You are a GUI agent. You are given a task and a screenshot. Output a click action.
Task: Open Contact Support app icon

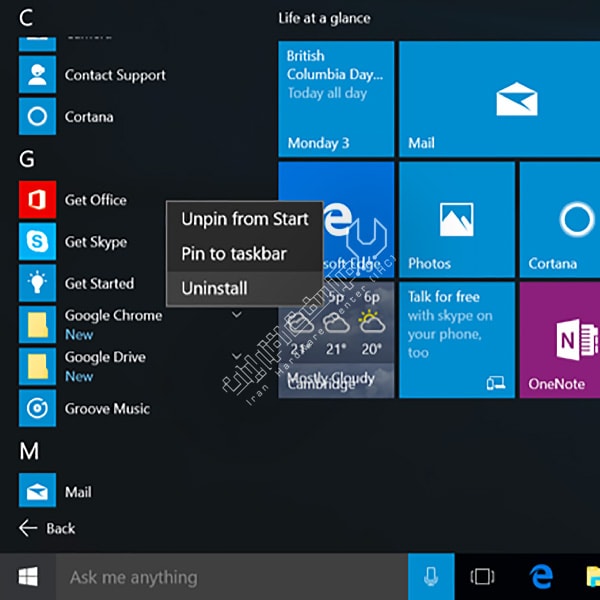point(37,74)
